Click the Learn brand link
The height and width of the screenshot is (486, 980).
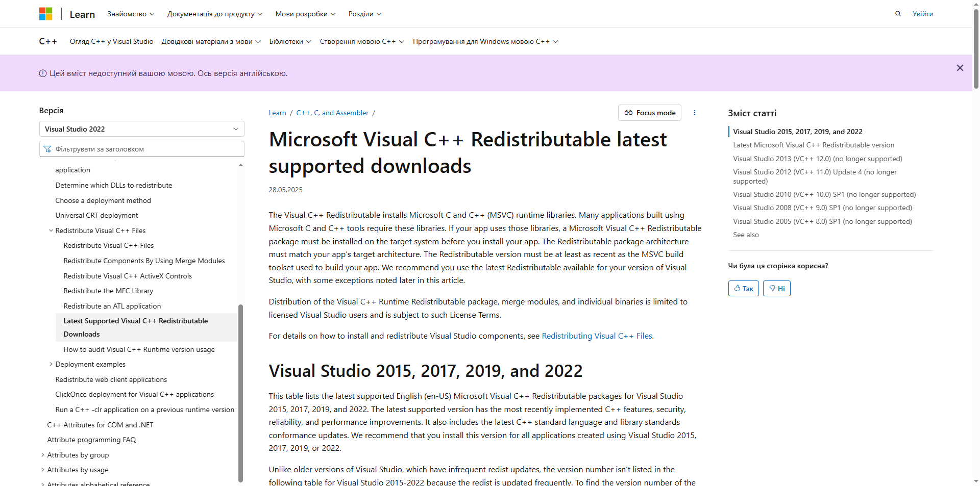[82, 14]
